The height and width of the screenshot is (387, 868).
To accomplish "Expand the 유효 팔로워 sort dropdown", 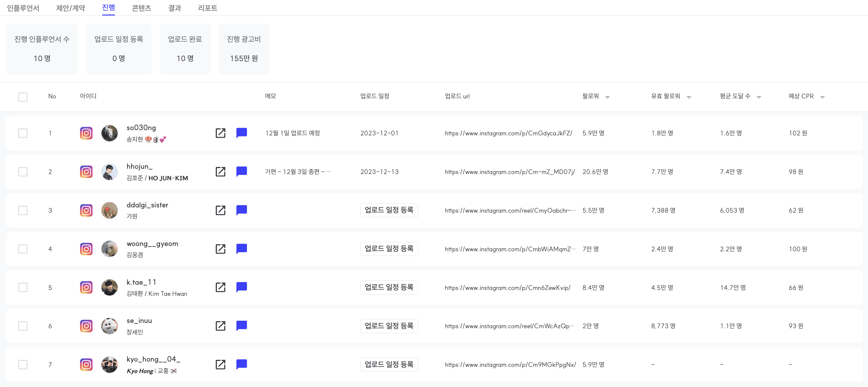I will tap(689, 97).
